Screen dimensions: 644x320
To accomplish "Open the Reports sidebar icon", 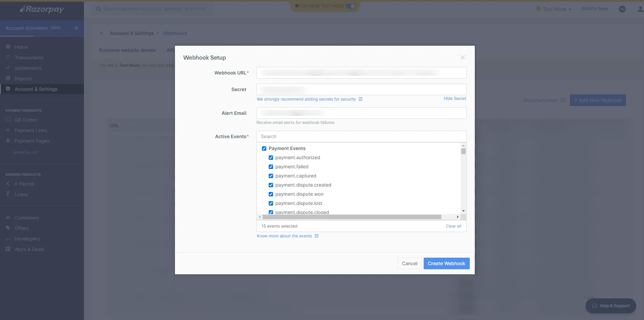I will click(x=8, y=78).
